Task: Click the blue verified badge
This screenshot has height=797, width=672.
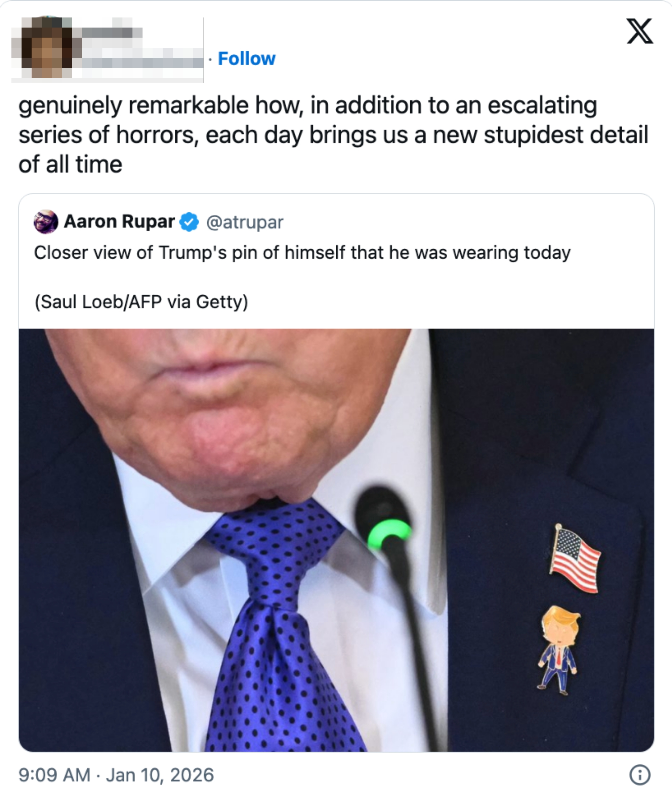Action: click(189, 222)
